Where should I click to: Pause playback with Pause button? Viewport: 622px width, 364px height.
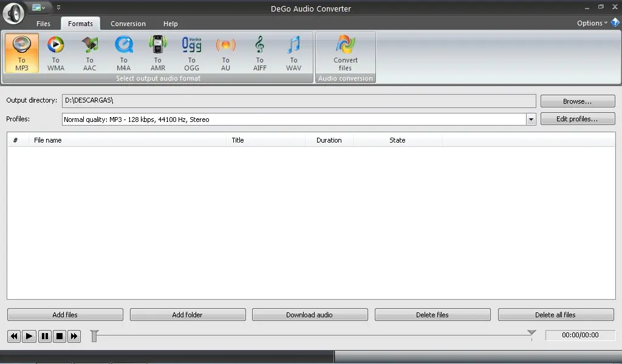44,336
